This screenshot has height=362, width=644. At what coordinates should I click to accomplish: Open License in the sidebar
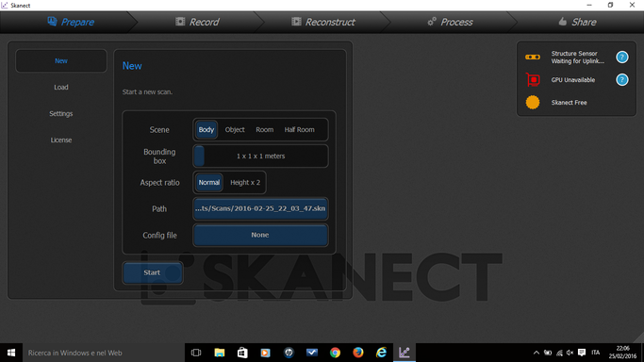tap(61, 140)
